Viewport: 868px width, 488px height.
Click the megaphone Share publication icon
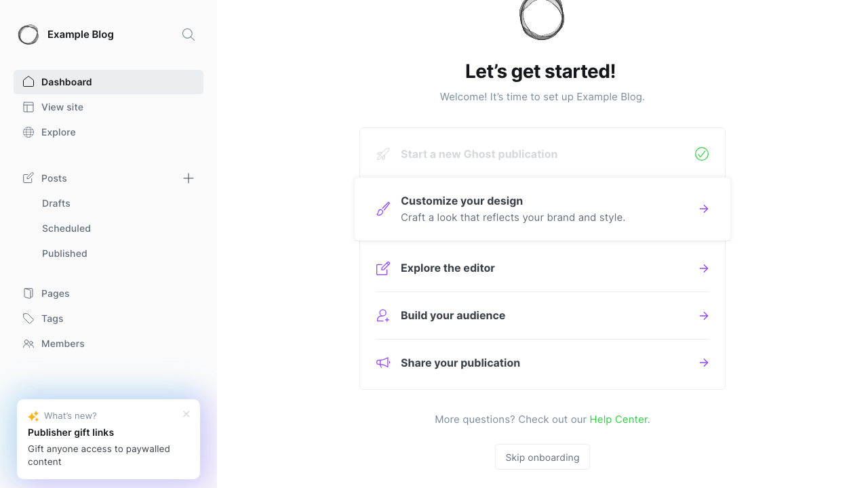pyautogui.click(x=383, y=363)
